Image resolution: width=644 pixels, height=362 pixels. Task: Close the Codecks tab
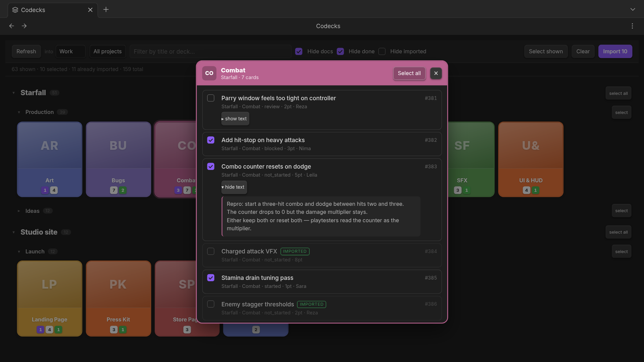tap(90, 10)
